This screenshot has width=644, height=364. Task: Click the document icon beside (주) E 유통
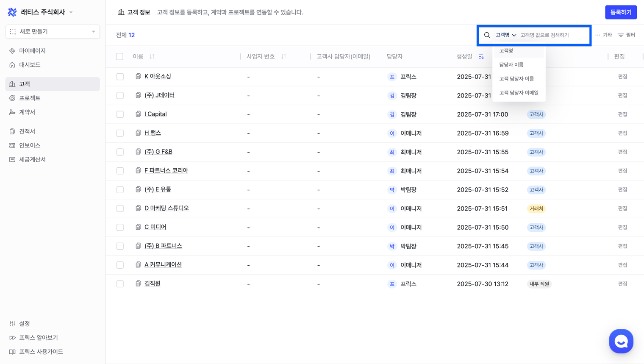pyautogui.click(x=138, y=189)
